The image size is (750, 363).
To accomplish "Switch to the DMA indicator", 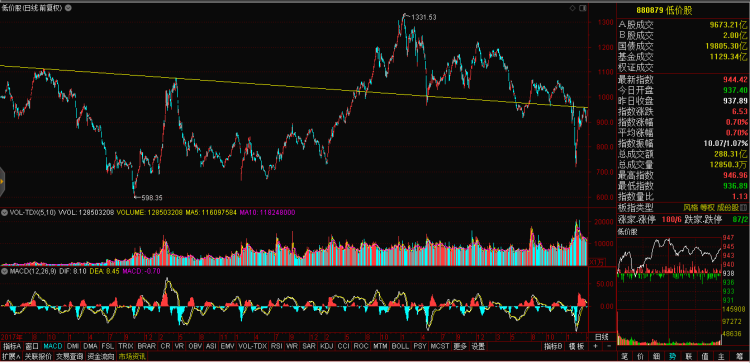I will click(90, 346).
